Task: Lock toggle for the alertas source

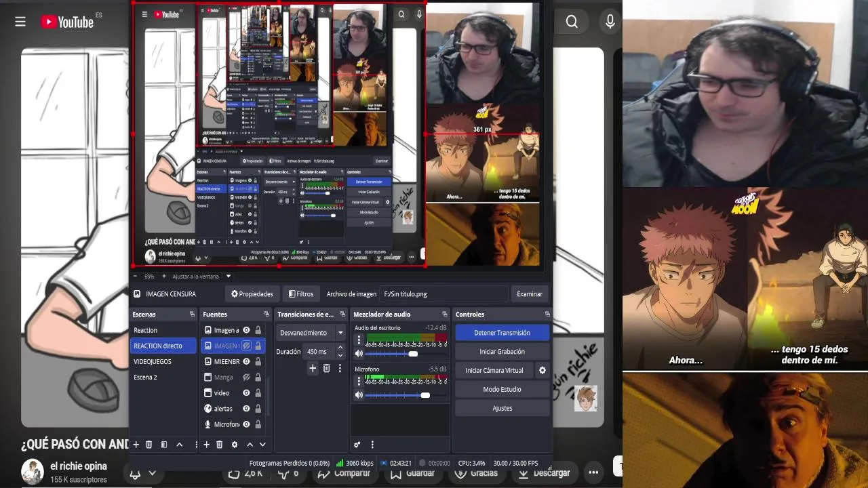Action: 258,409
